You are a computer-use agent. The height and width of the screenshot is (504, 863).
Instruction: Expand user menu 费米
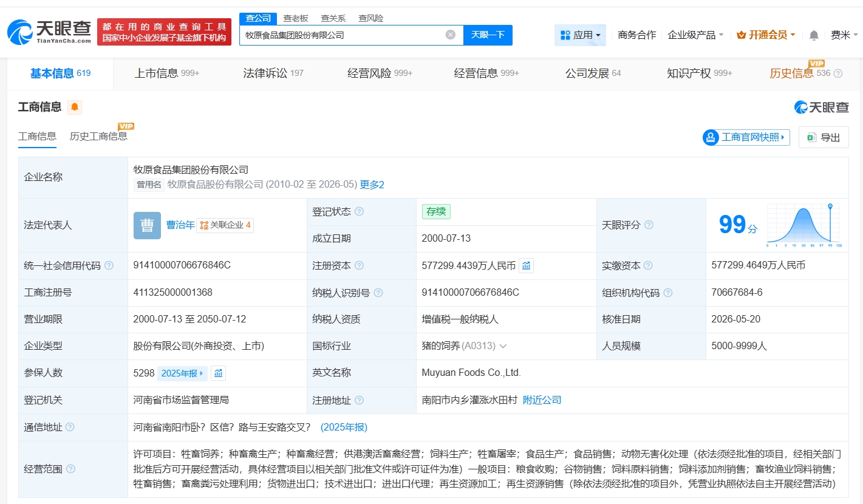point(845,35)
